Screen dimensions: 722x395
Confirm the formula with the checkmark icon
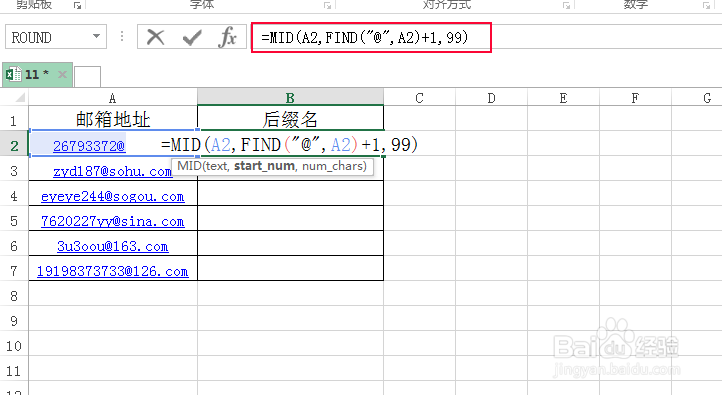(x=192, y=37)
